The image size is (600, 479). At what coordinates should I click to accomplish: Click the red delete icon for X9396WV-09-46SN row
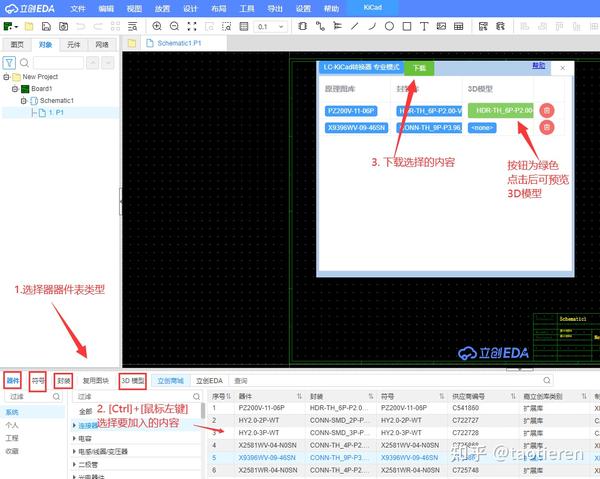(547, 127)
